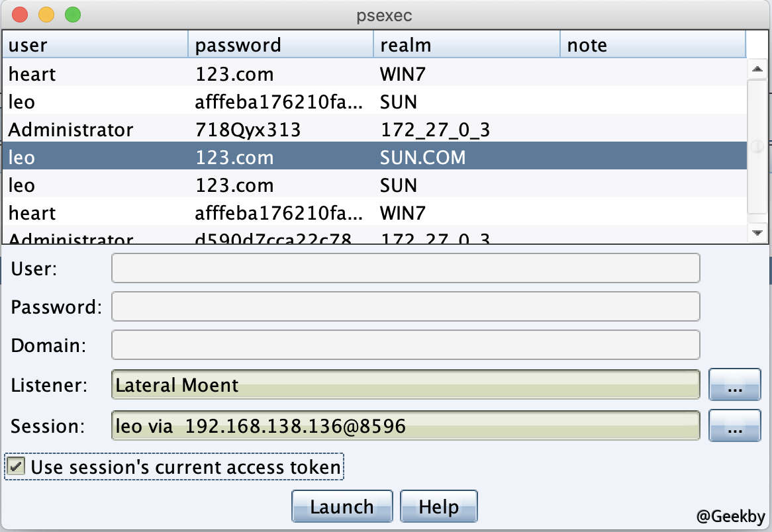Open the Listener chooser ellipsis button
The image size is (772, 532).
[734, 385]
